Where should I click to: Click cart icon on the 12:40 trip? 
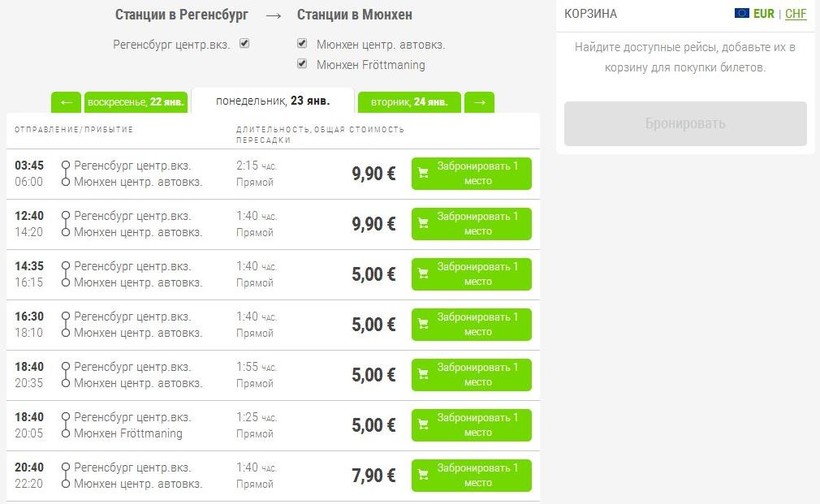[x=422, y=224]
